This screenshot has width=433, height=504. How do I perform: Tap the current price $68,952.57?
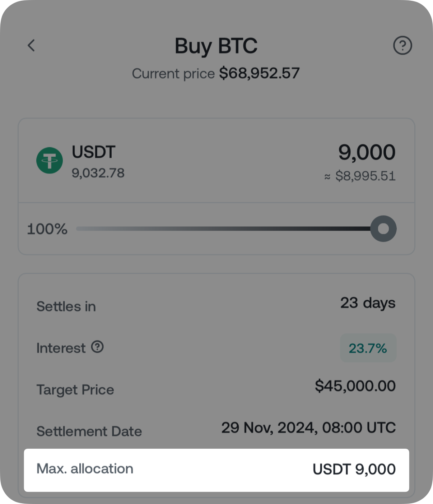point(259,73)
